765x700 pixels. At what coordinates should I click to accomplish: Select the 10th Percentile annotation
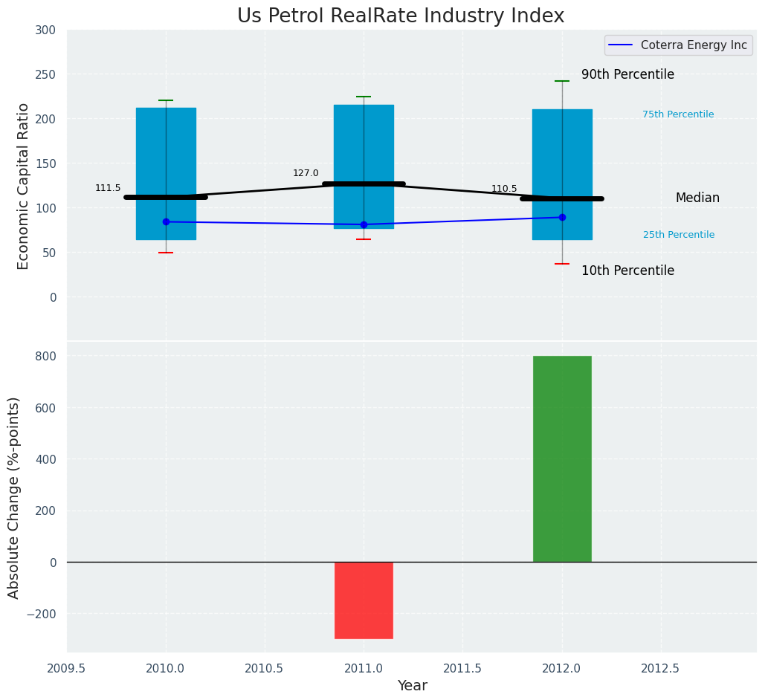[x=627, y=271]
